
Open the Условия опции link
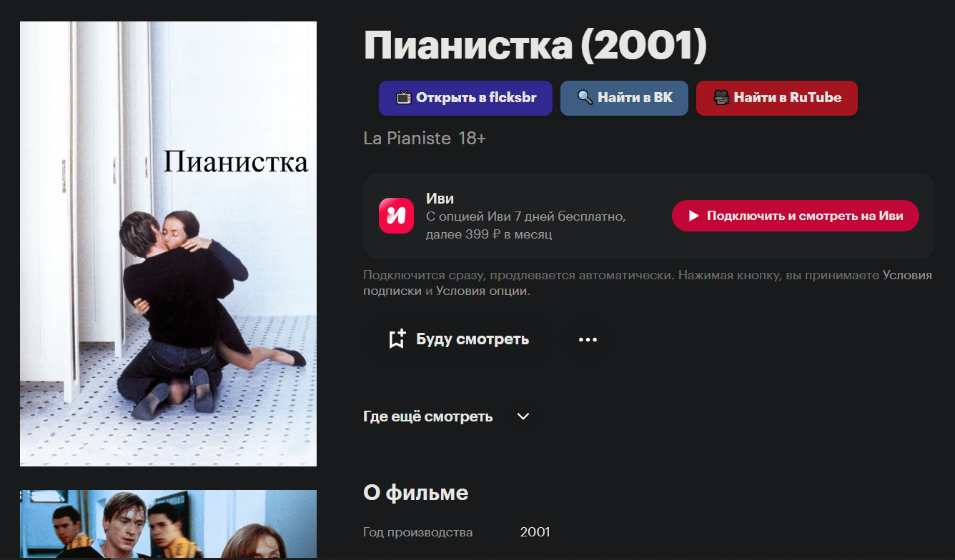(482, 291)
